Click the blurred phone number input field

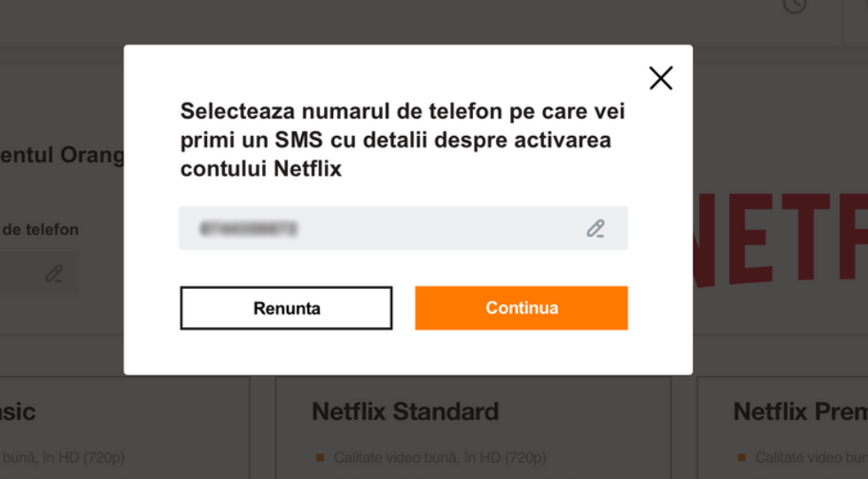(380, 229)
